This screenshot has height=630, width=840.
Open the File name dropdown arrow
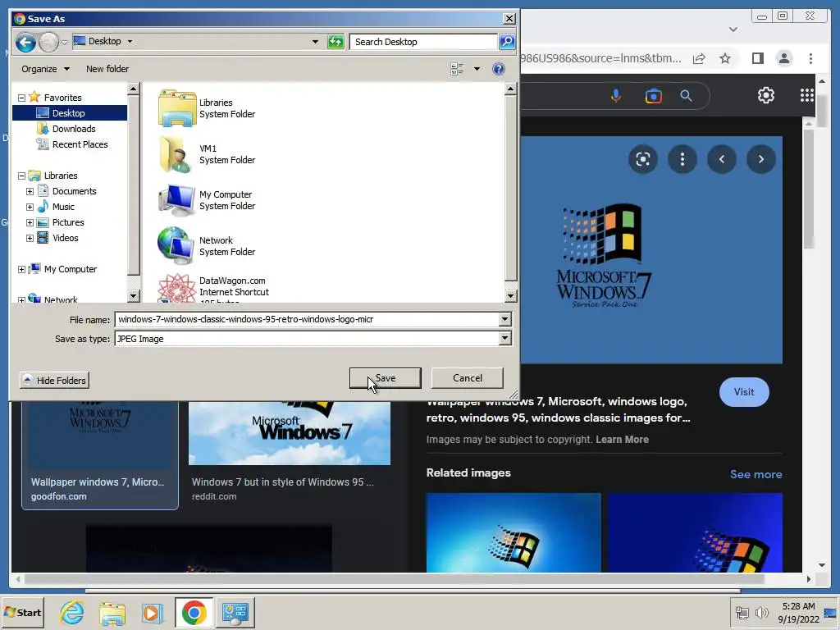pyautogui.click(x=504, y=319)
